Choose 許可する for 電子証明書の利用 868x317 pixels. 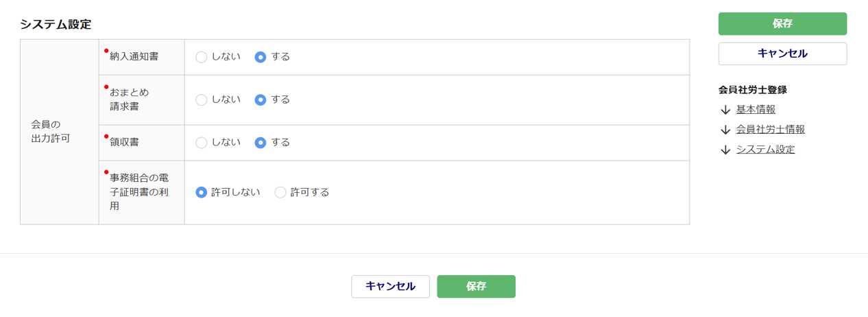click(x=280, y=193)
